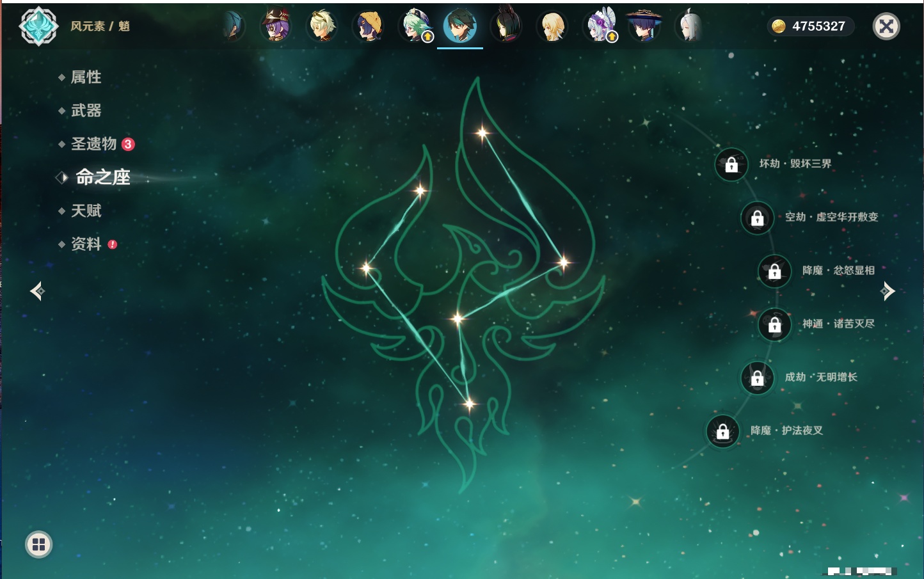Screen dimensions: 924x579
Task: Click the 成劫·无明增长 label
Action: 821,377
